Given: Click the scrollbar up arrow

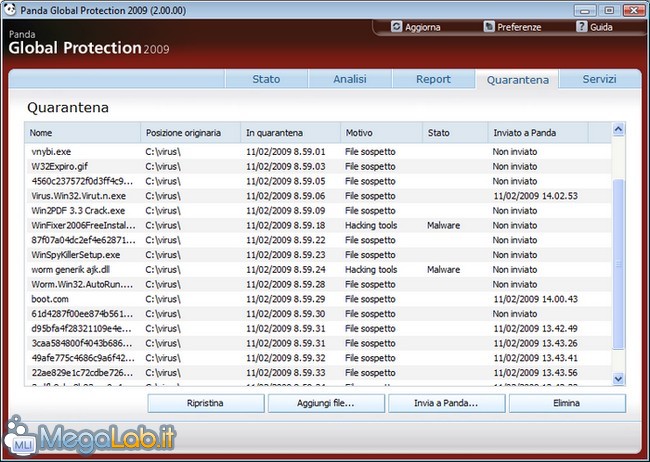Looking at the screenshot, I should [618, 129].
